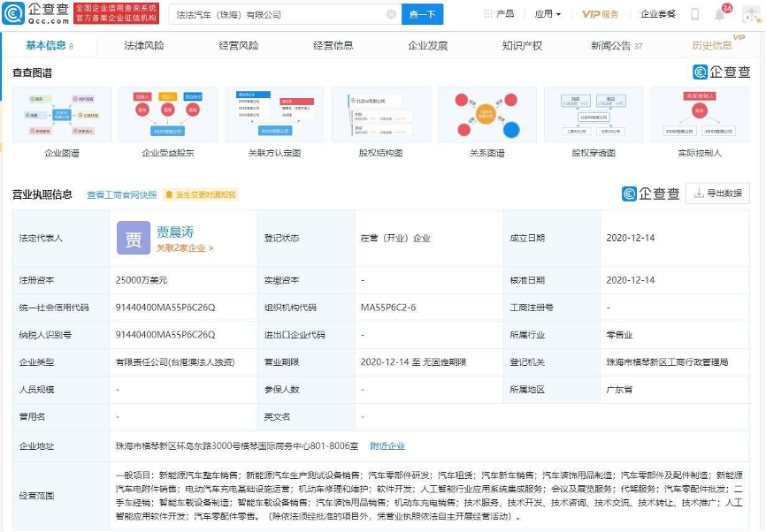Click the 查一下 search button

(422, 14)
